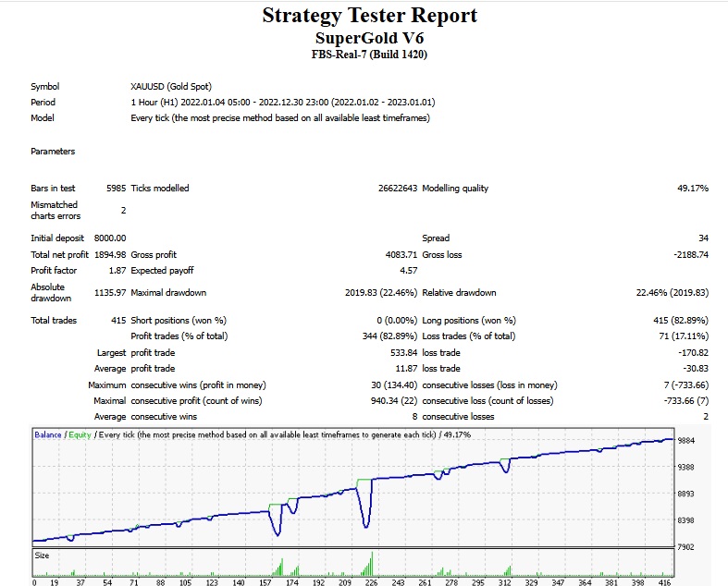The image size is (728, 586).
Task: Click the Strategy Tester Report title
Action: click(x=370, y=15)
